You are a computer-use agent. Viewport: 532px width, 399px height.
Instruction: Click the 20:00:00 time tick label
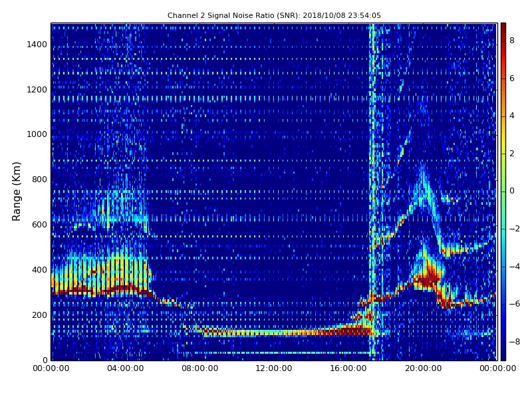(x=423, y=368)
